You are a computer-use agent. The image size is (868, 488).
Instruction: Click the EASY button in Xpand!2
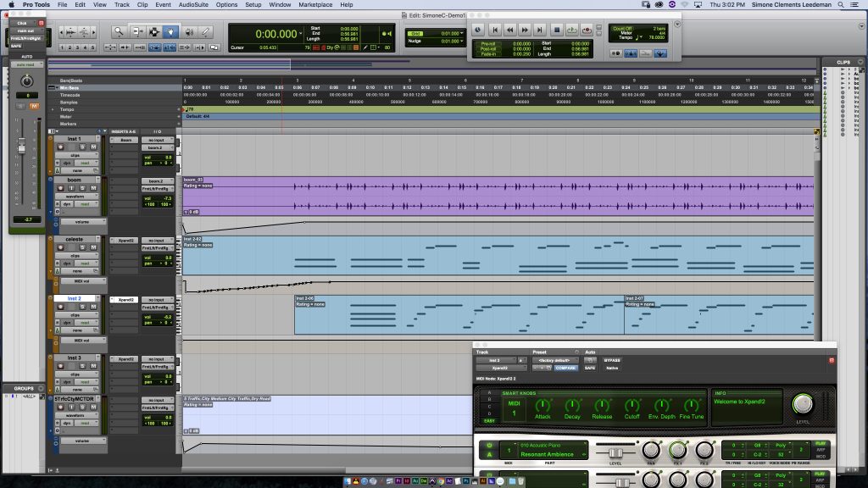coord(489,421)
